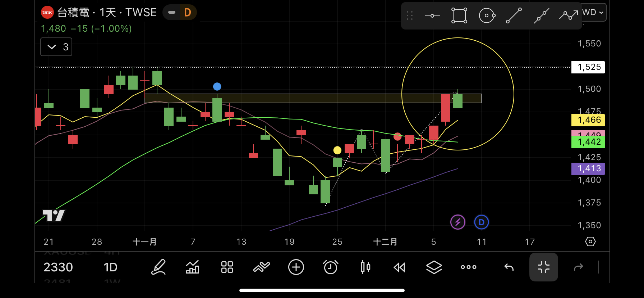
Task: Click the 21 date axis label
Action: pyautogui.click(x=49, y=241)
